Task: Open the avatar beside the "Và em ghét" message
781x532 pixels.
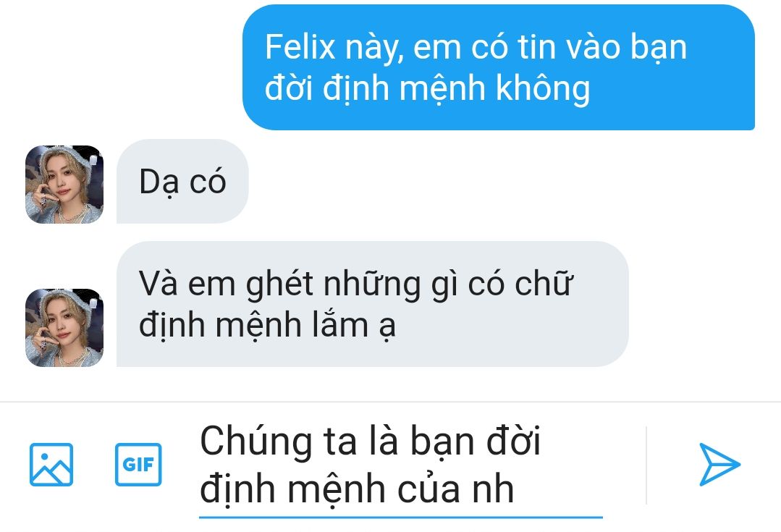Action: coord(64,328)
